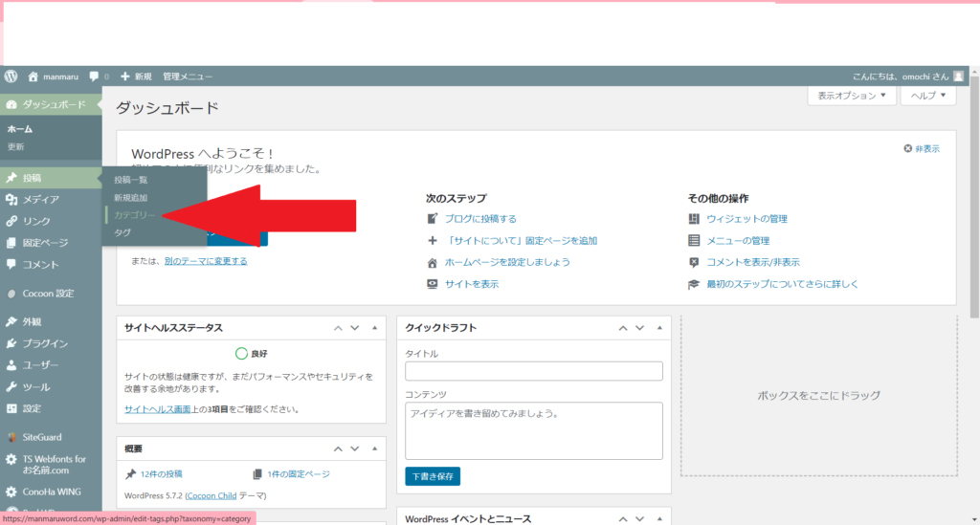This screenshot has width=980, height=525.
Task: Select タグ in the flyout submenu
Action: (x=122, y=232)
